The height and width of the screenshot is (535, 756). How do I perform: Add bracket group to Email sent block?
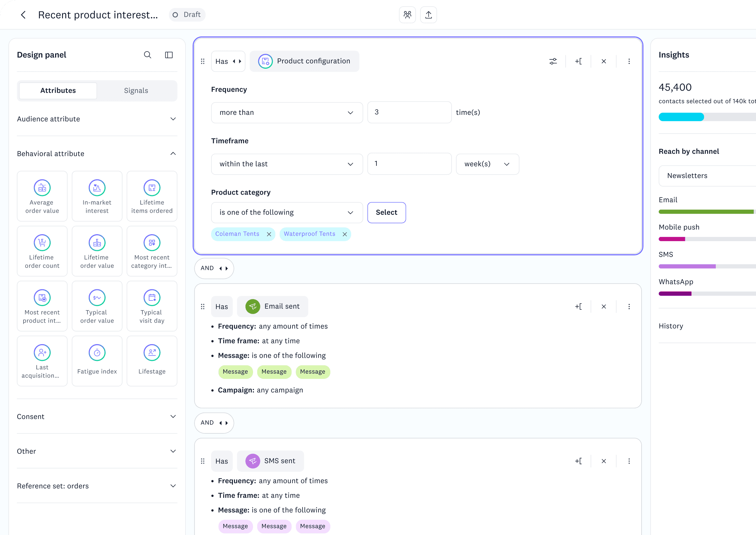(x=578, y=306)
